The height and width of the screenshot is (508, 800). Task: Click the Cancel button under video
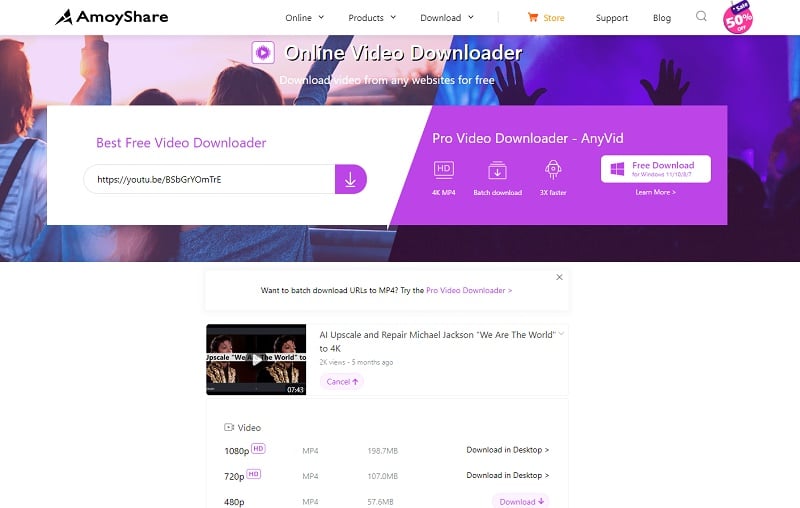(341, 382)
